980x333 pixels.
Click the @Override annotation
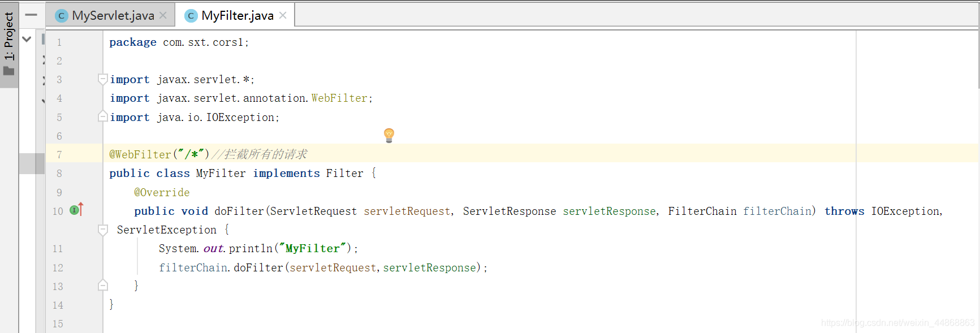pyautogui.click(x=162, y=192)
